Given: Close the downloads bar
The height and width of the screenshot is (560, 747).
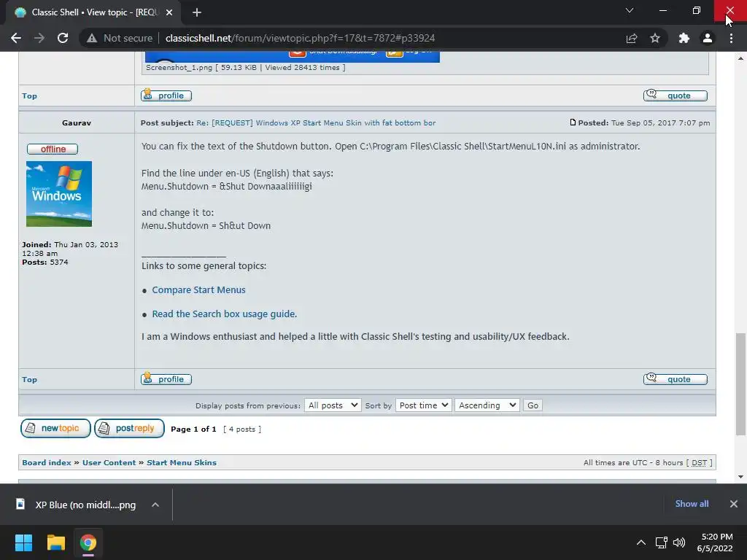Looking at the screenshot, I should 734,504.
